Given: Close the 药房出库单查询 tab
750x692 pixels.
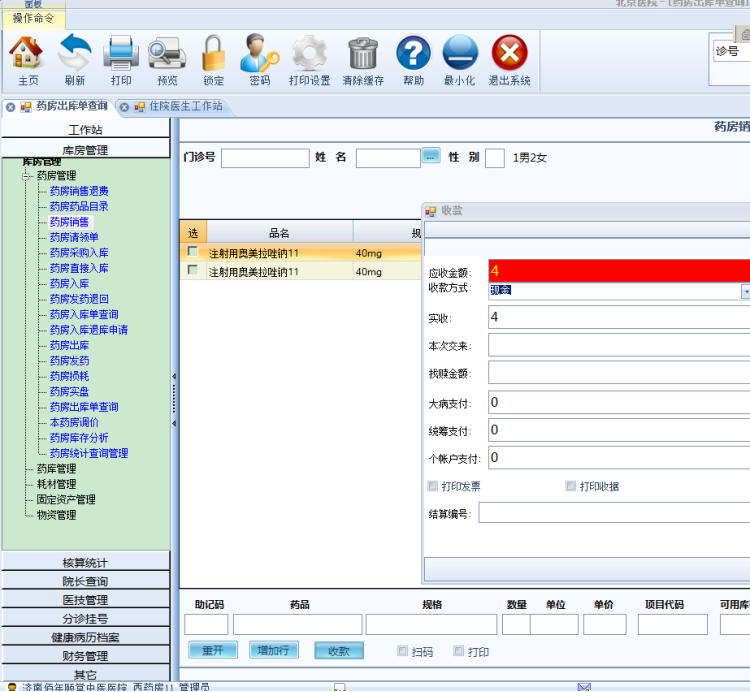Looking at the screenshot, I should 11,107.
